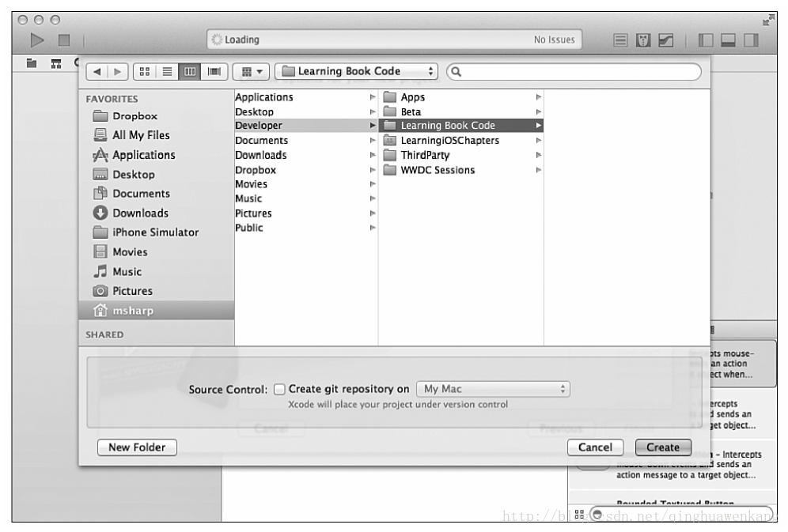Expand arrow next to WWDC Sessions
Viewport: 788px width, 532px height.
538,170
